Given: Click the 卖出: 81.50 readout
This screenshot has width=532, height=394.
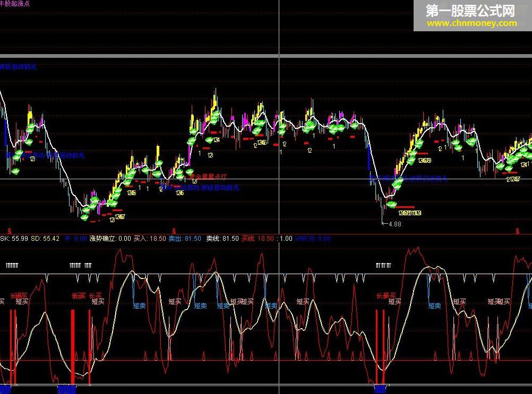Looking at the screenshot, I should 185,239.
